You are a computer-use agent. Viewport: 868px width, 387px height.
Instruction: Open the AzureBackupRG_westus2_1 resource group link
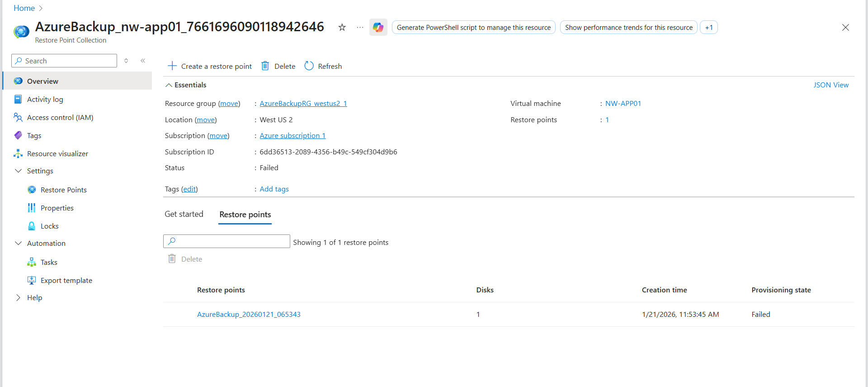coord(303,103)
